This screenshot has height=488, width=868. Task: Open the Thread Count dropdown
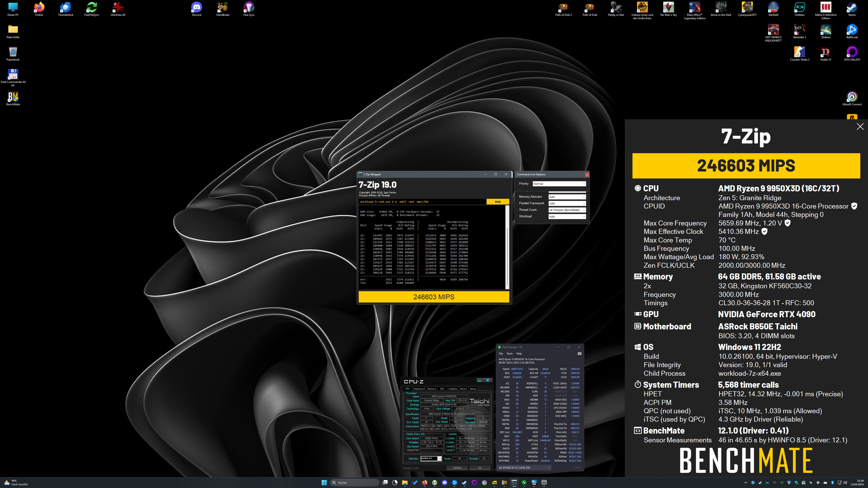(x=567, y=210)
